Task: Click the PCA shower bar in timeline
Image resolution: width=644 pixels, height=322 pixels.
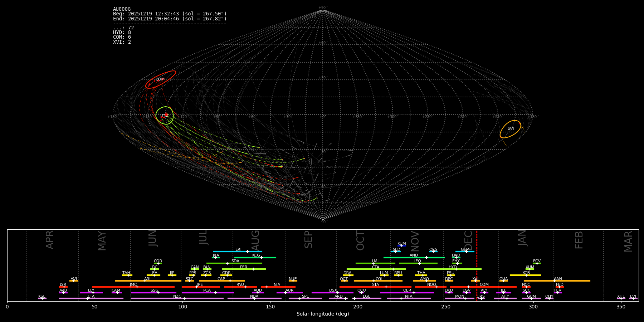Action: click(208, 293)
